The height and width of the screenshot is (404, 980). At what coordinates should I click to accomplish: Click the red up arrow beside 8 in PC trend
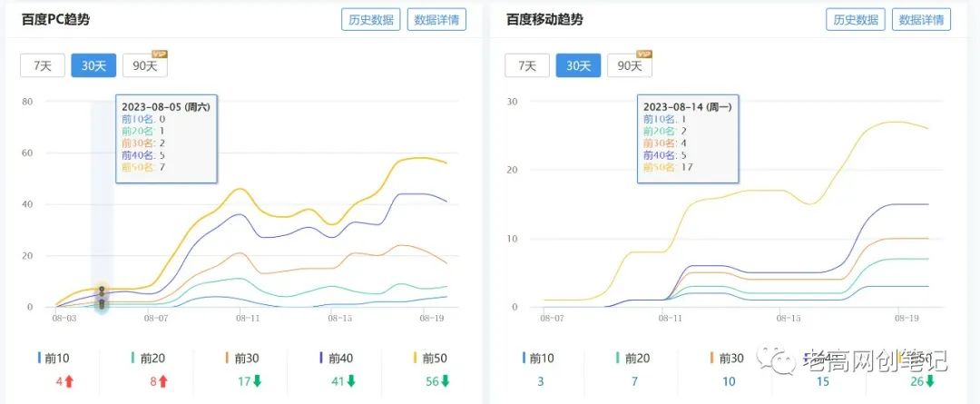click(163, 381)
